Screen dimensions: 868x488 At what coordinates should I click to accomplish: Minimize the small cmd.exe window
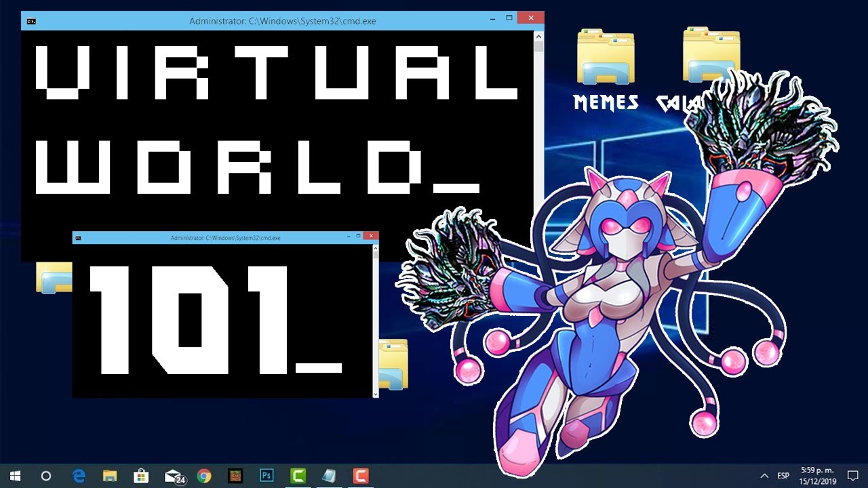point(347,237)
